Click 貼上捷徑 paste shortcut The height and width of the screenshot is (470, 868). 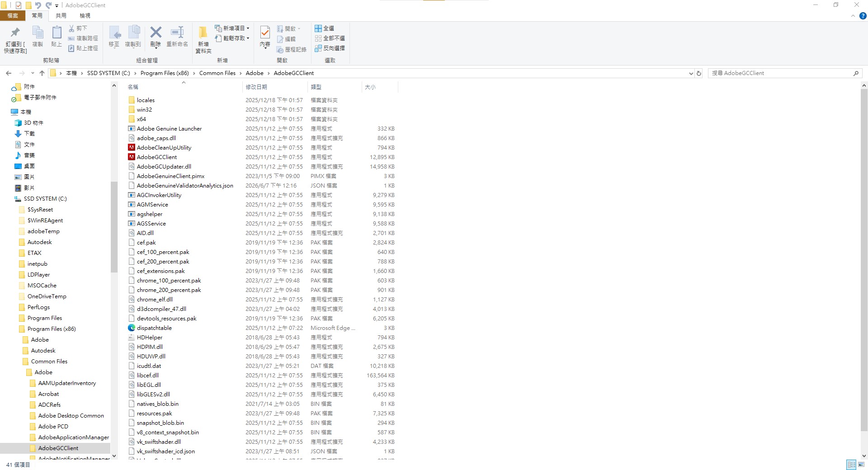(x=83, y=48)
